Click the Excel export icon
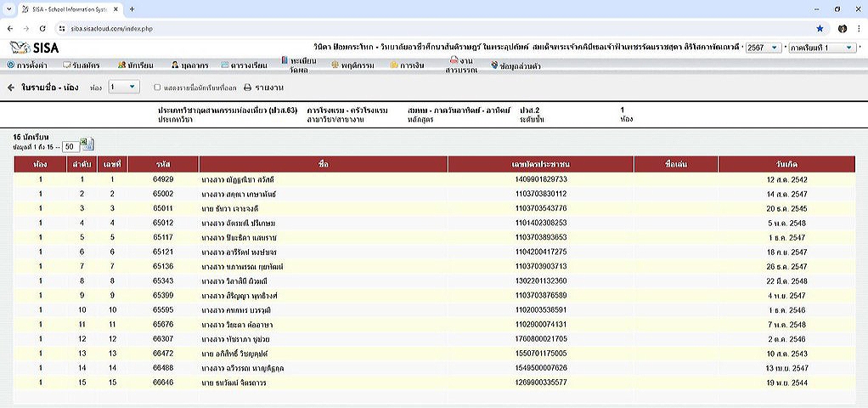The width and height of the screenshot is (868, 408). pos(87,144)
